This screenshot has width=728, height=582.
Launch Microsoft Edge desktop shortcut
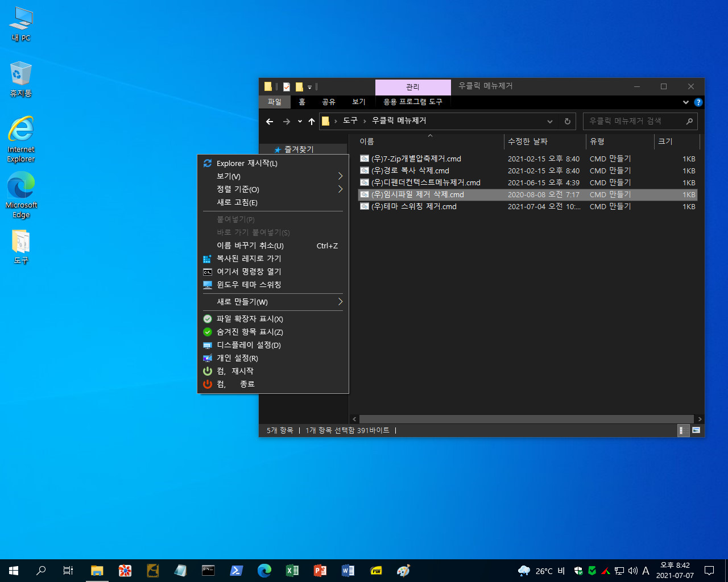coord(21,195)
